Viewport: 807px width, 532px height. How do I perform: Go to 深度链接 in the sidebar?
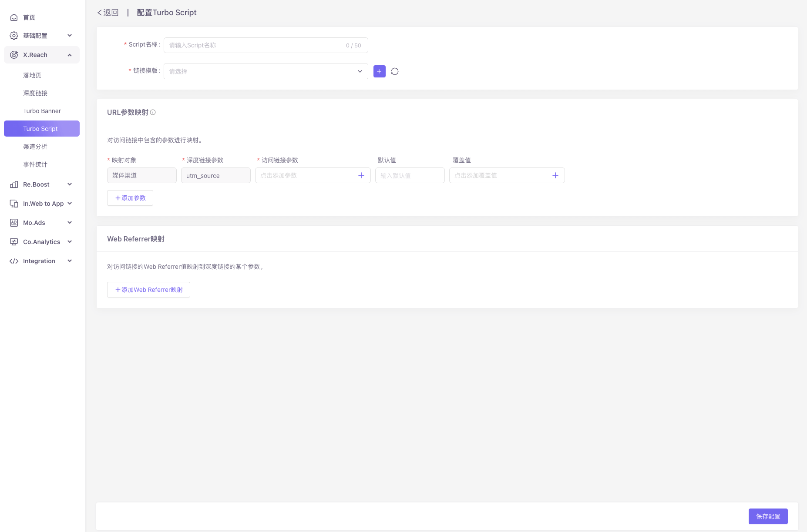click(35, 93)
